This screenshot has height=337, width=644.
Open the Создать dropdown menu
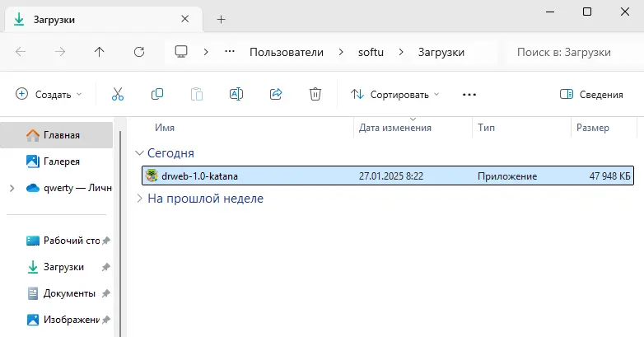49,95
